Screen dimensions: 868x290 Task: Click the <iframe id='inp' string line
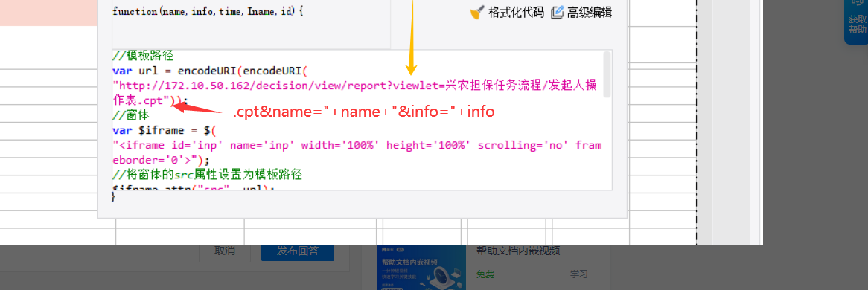point(357,146)
